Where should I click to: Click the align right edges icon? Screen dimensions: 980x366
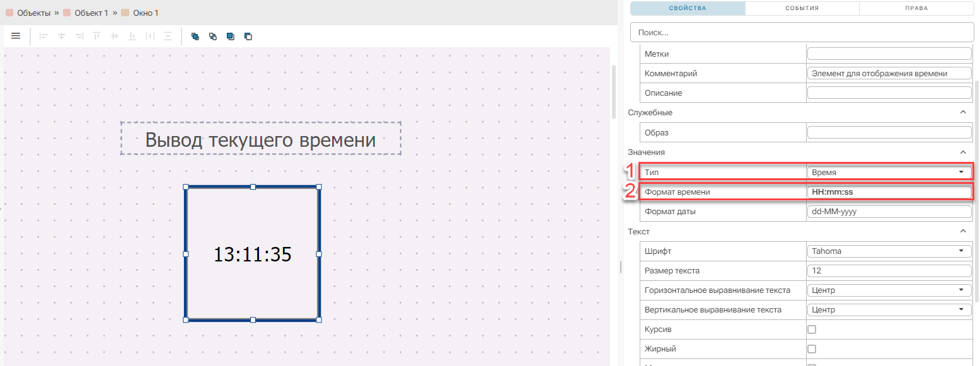[79, 36]
